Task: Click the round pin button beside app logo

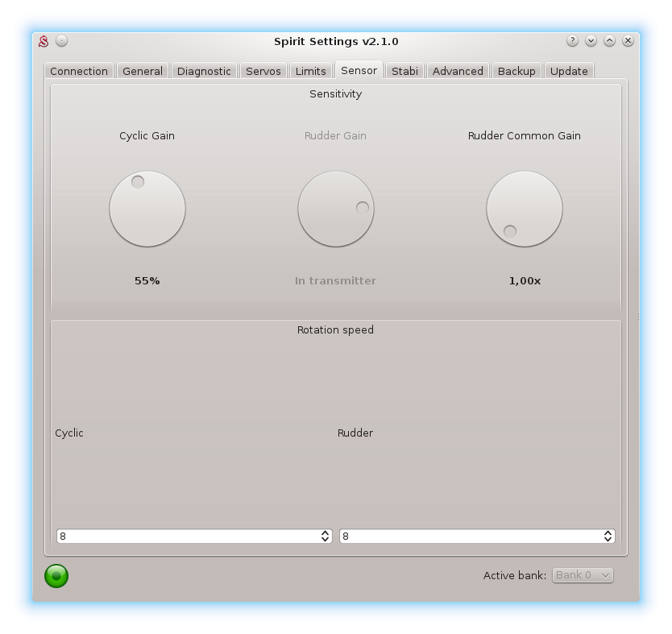Action: [x=62, y=41]
